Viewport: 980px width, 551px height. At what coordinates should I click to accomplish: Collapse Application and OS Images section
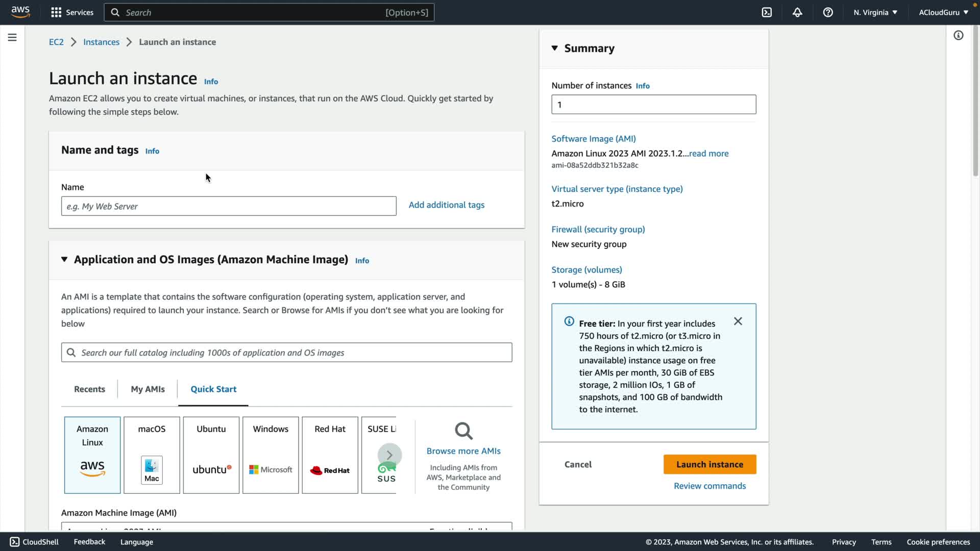(64, 259)
